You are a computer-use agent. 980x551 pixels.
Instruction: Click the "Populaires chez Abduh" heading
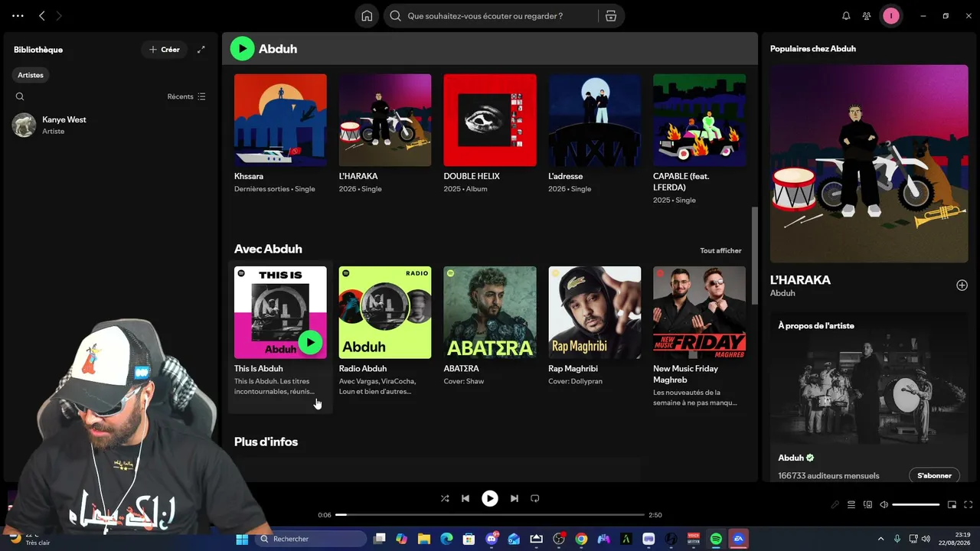pyautogui.click(x=813, y=49)
